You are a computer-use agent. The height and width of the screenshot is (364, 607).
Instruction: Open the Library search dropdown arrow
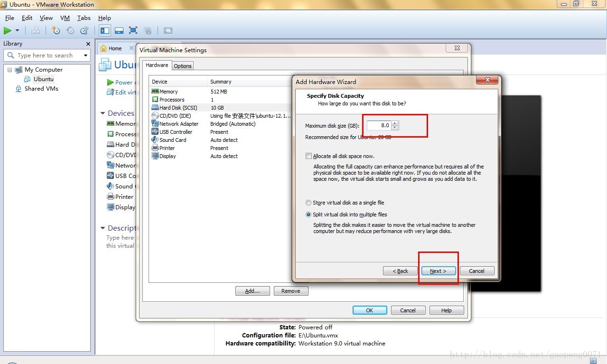point(86,56)
